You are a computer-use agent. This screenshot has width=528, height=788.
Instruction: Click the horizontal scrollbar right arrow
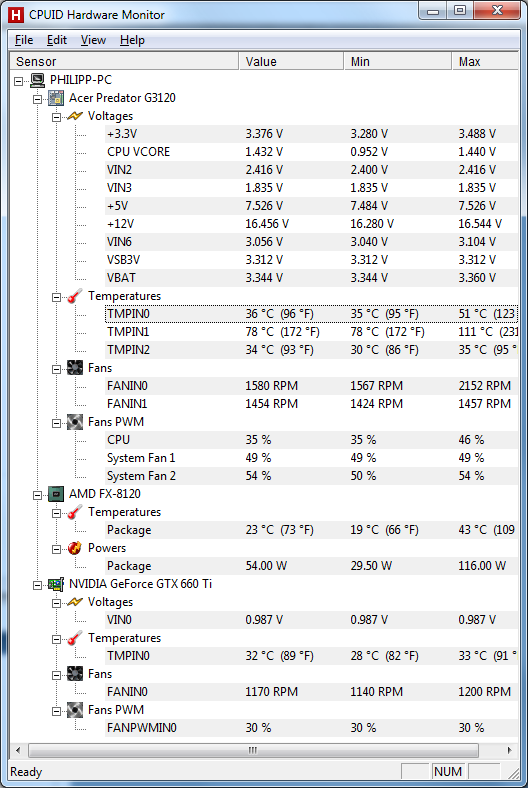coord(509,750)
